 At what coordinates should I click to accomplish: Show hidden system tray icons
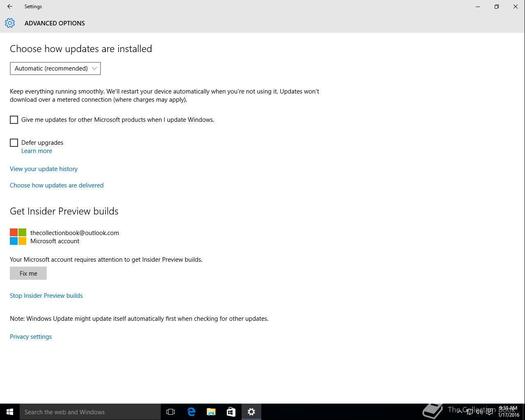[x=459, y=412]
